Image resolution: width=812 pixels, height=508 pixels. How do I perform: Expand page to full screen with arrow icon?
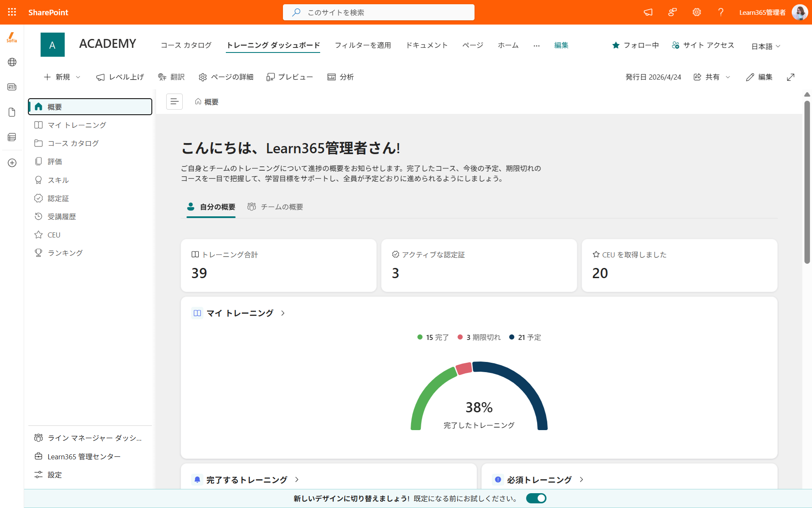(790, 77)
